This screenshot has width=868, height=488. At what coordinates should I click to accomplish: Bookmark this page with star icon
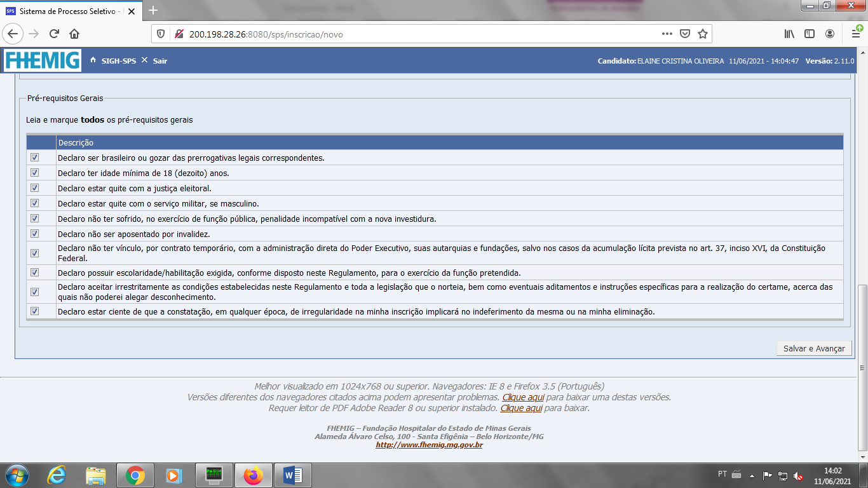pos(703,34)
